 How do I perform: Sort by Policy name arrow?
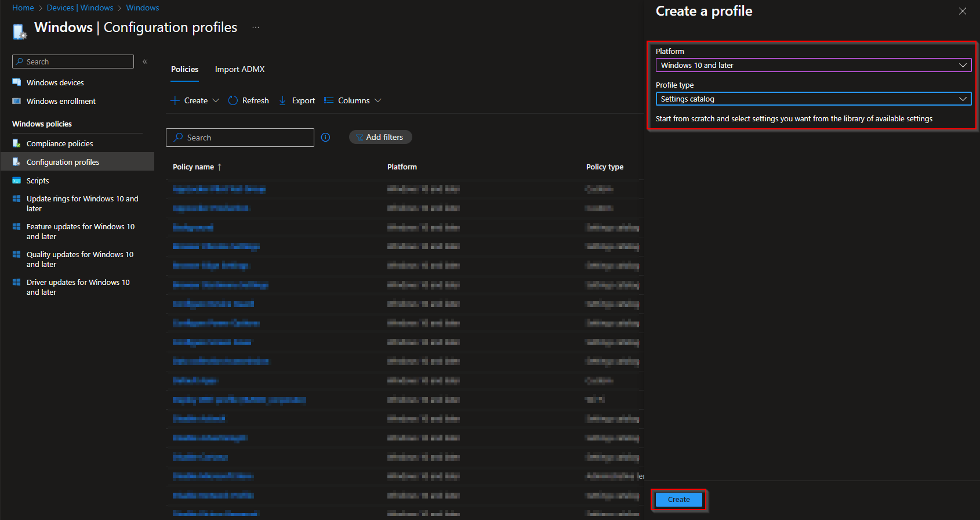[x=219, y=167]
